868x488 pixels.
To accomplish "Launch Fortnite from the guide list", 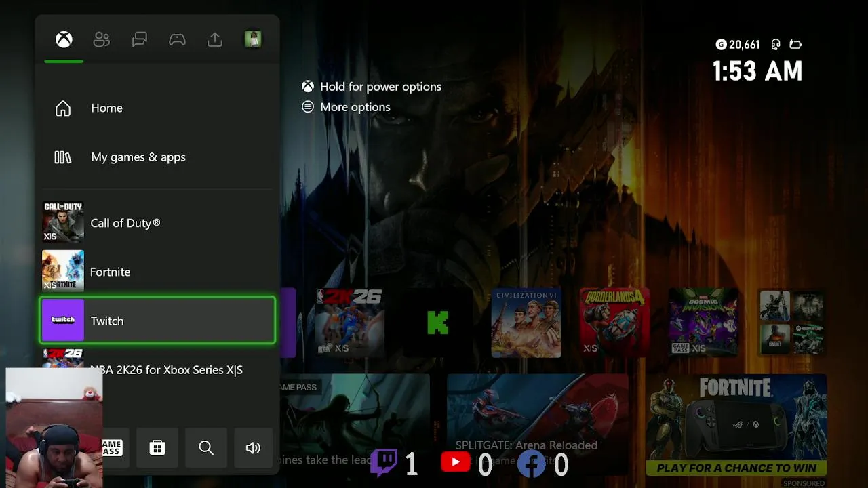I will tap(158, 272).
